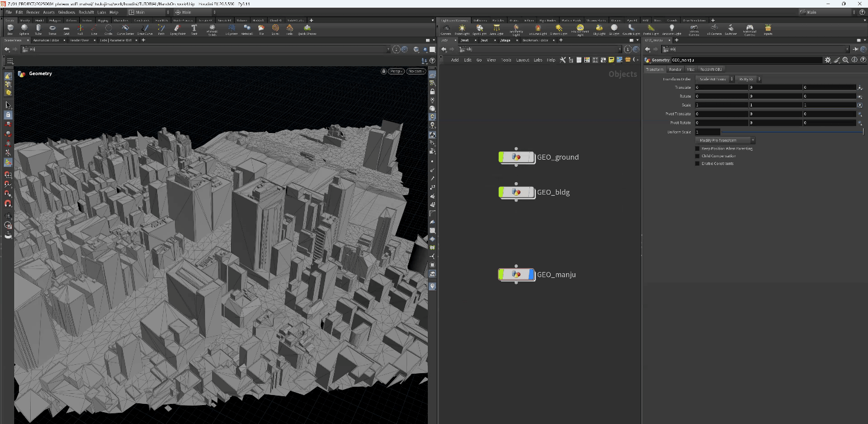Open the Persp viewport camera dropdown
This screenshot has width=868, height=424.
point(395,71)
